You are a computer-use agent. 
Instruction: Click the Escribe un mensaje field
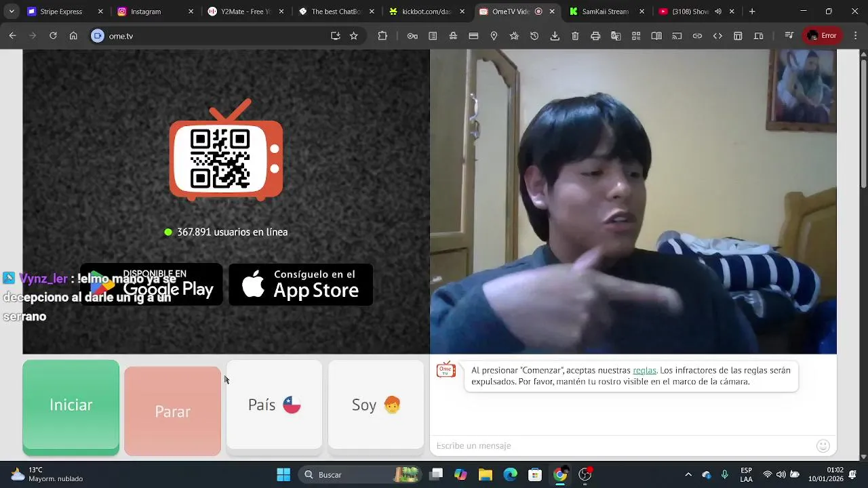[624, 445]
